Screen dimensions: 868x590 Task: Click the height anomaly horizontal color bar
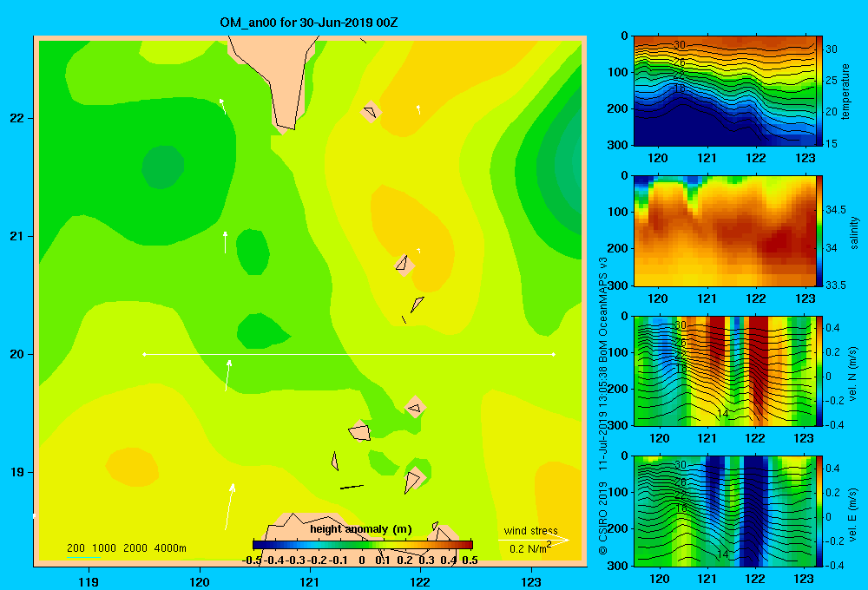tap(363, 545)
